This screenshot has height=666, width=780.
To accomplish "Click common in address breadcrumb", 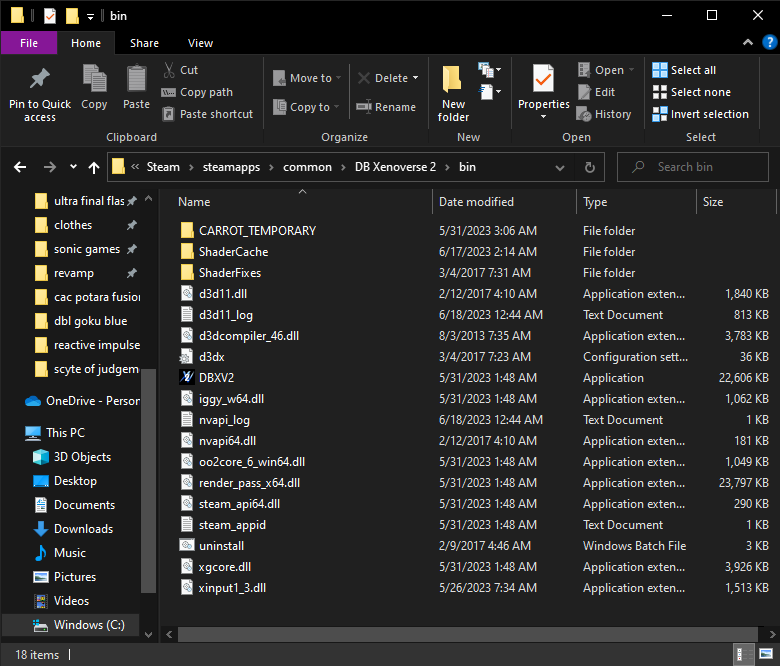I will coord(307,167).
